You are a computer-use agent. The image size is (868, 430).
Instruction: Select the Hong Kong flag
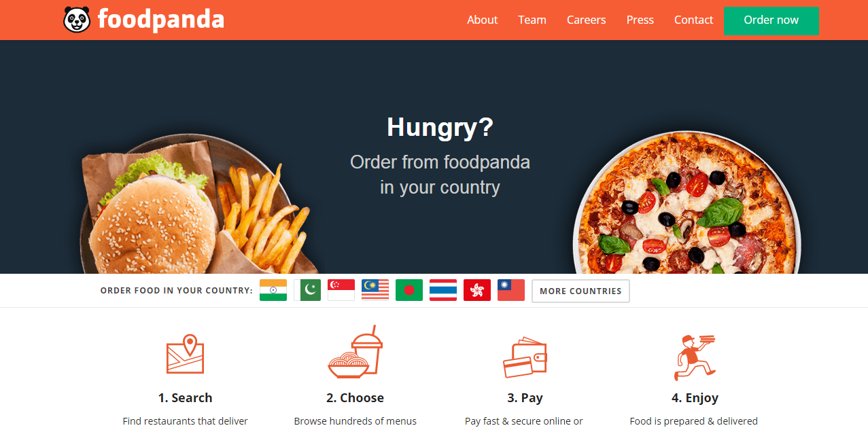477,290
